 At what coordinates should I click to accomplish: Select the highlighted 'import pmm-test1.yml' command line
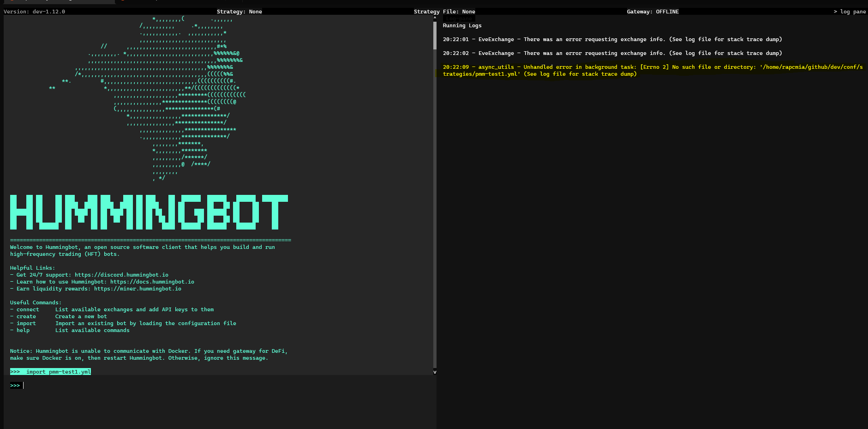coord(50,371)
